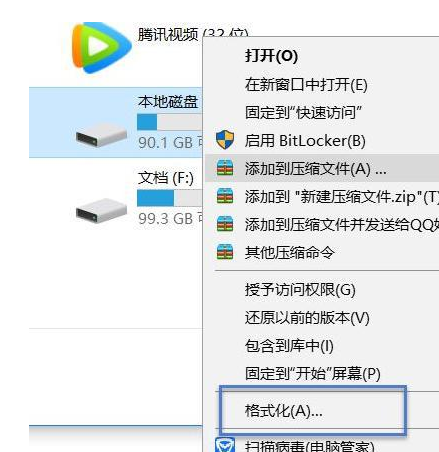Click the PC Manager virus scan icon
This screenshot has height=452, width=439.
pyautogui.click(x=225, y=445)
